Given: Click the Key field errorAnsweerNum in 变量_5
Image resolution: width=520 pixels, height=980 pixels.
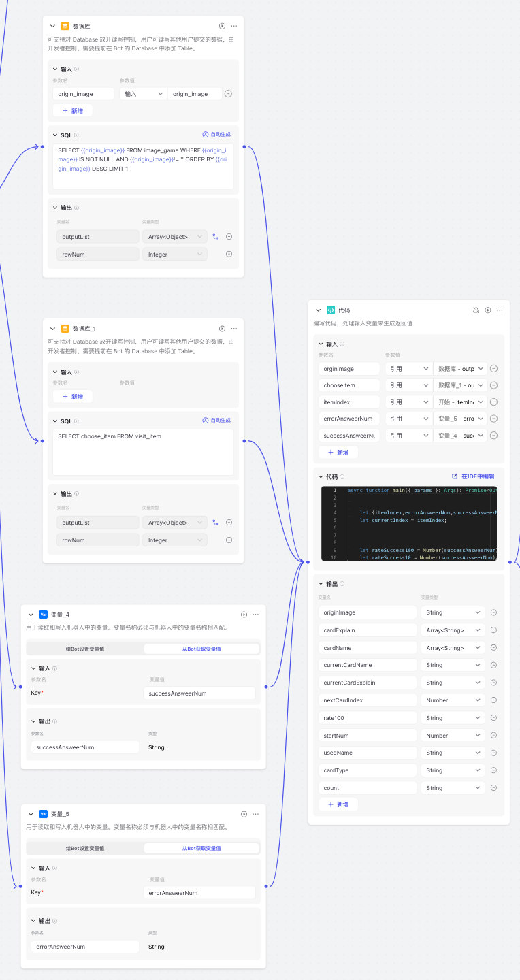Looking at the screenshot, I should click(x=199, y=892).
